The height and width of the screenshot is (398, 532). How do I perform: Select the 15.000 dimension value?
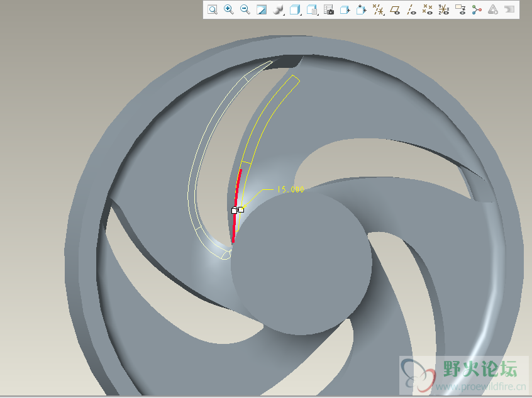(x=291, y=189)
